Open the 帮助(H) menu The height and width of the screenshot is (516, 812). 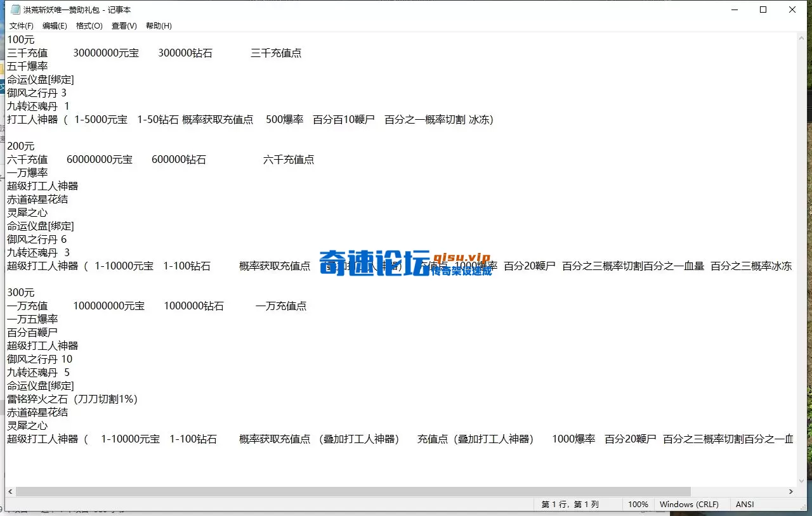point(158,25)
